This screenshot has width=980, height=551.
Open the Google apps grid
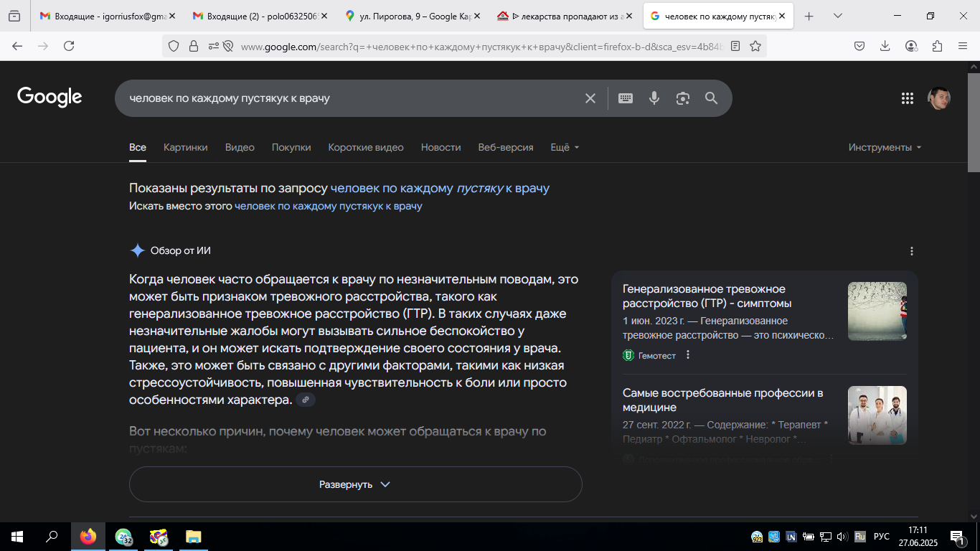coord(908,98)
